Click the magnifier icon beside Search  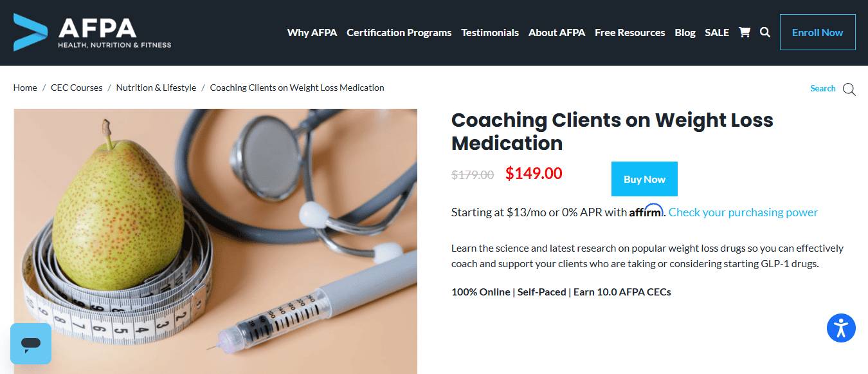(x=849, y=89)
